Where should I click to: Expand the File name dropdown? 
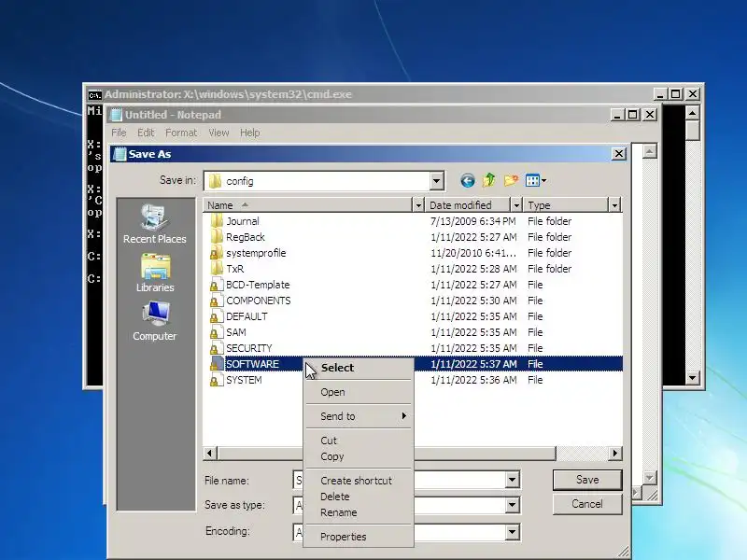[x=512, y=480]
